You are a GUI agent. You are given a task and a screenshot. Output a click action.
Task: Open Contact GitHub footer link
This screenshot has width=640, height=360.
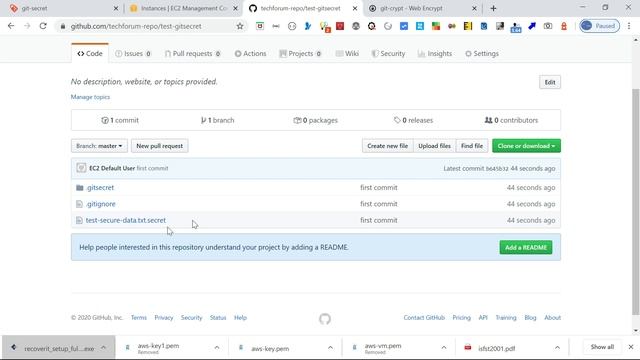(x=424, y=318)
